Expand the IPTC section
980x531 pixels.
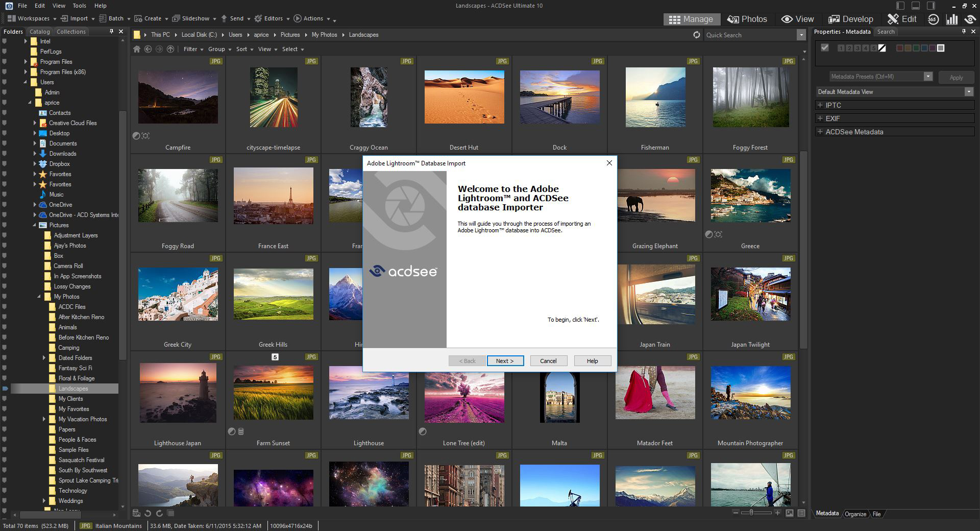820,105
